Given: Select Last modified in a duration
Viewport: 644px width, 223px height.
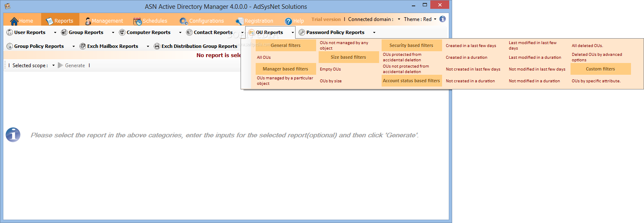Looking at the screenshot, I should pos(535,57).
